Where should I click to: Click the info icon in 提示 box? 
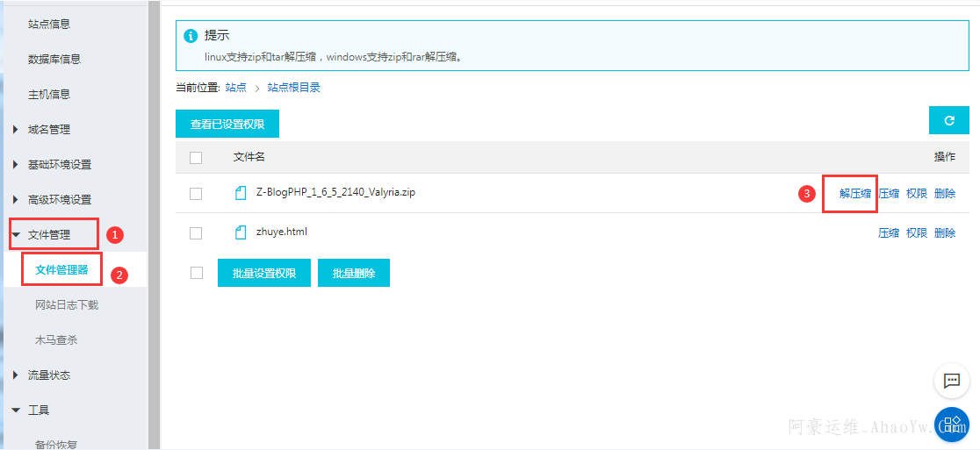click(x=191, y=35)
